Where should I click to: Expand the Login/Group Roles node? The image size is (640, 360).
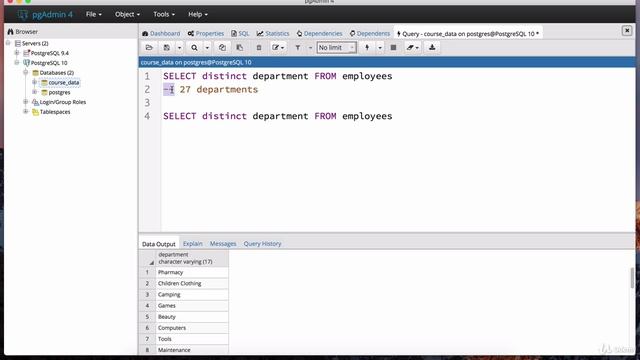pyautogui.click(x=26, y=102)
